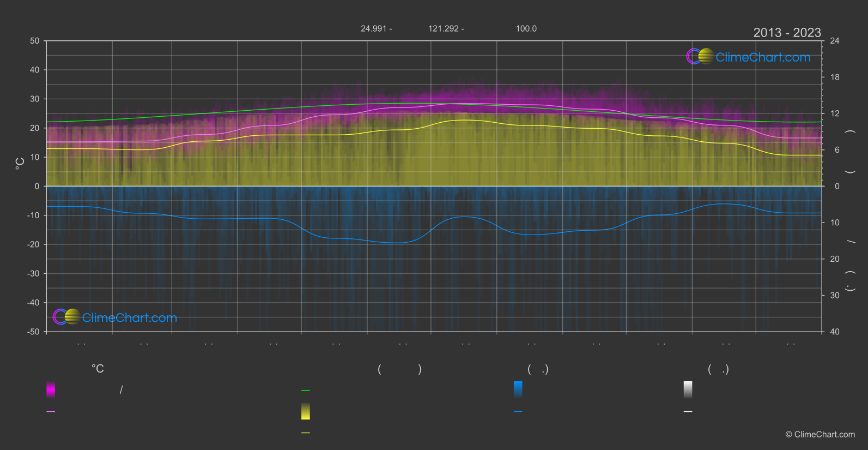Open the ClimeChart.com link at bottom left
This screenshot has height=450, width=868.
tap(130, 317)
